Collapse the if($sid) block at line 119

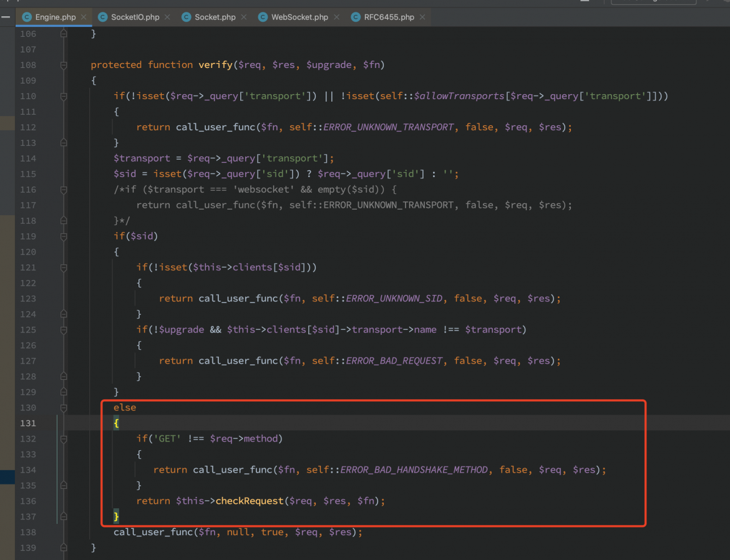pos(64,236)
